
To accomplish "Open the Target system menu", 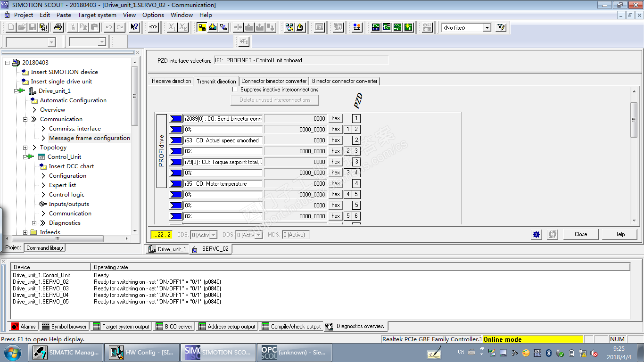I will [x=97, y=15].
